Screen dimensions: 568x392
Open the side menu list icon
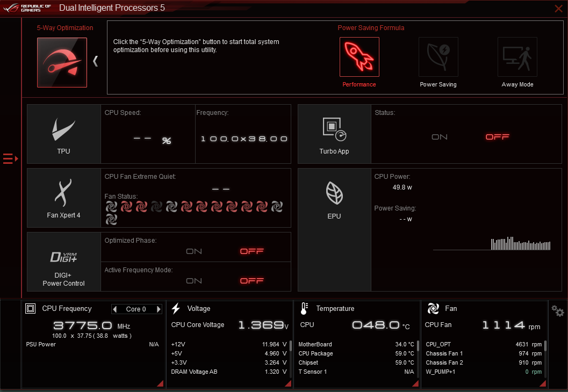click(10, 158)
